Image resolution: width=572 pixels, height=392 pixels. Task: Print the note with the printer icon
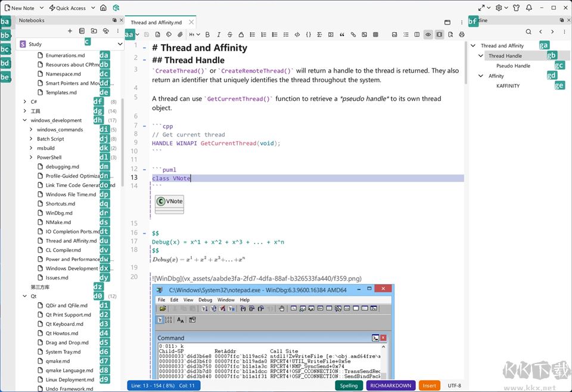pyautogui.click(x=461, y=35)
